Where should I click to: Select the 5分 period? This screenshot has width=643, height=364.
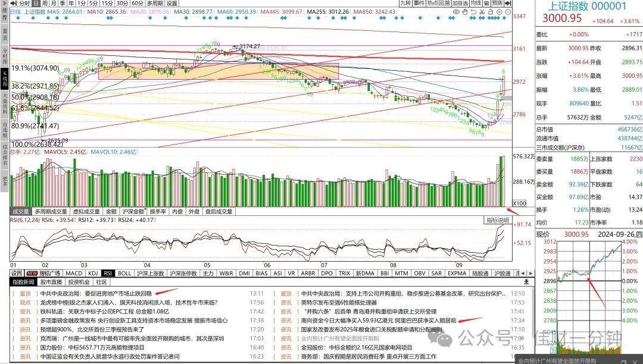coord(93,4)
